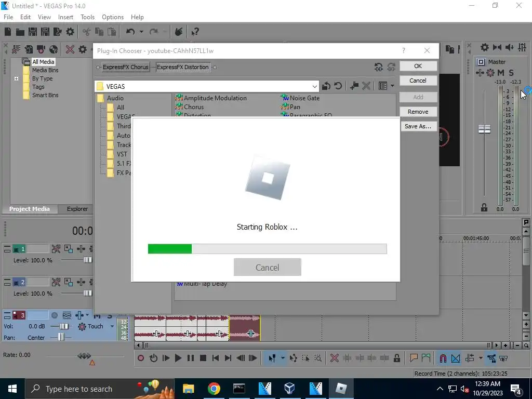Click the Save As... button
Image resolution: width=532 pixels, height=399 pixels.
pos(418,126)
